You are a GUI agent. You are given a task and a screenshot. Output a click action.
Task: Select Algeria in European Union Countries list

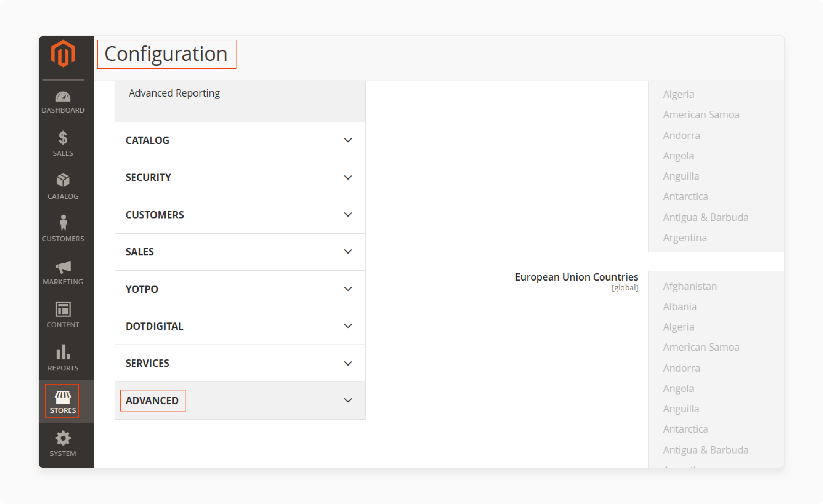678,327
